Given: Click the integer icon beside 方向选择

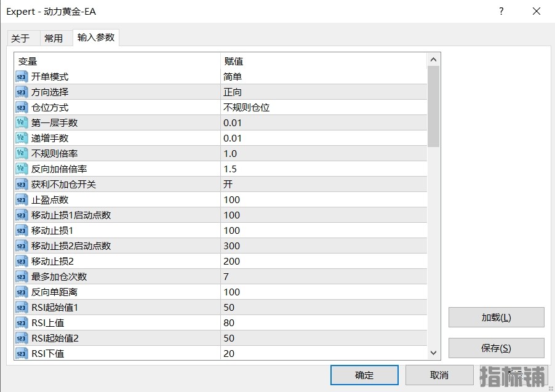Looking at the screenshot, I should tap(22, 92).
